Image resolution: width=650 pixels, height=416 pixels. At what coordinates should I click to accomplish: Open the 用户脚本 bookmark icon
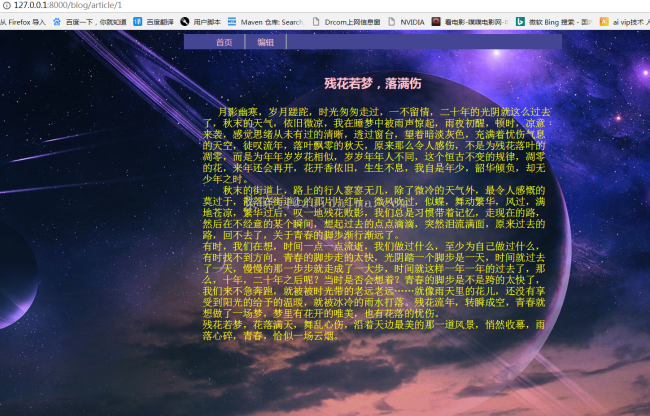click(x=185, y=21)
